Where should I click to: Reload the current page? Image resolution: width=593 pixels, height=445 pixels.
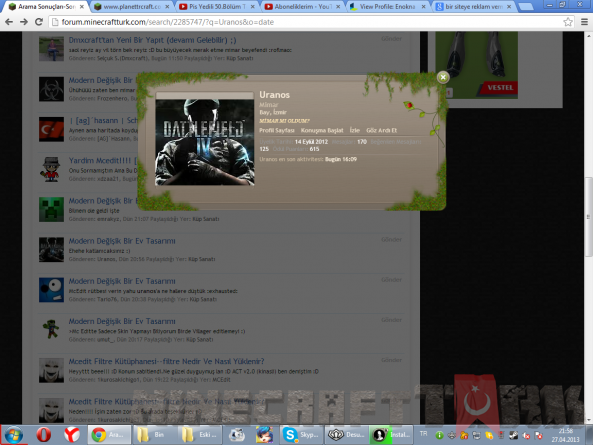click(39, 22)
